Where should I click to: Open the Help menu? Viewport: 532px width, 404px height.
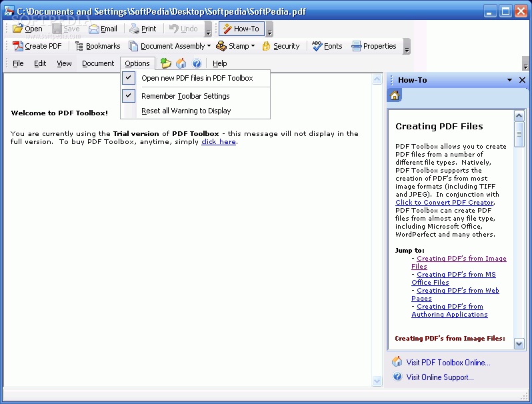coord(220,63)
